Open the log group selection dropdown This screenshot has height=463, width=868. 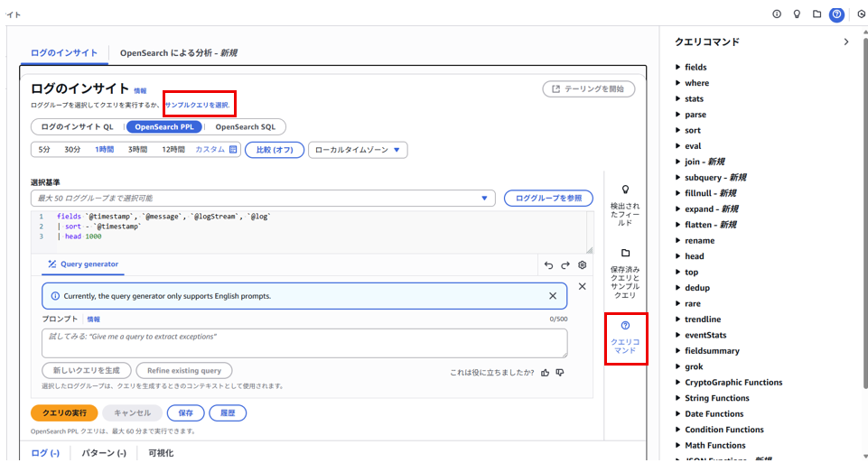click(x=263, y=198)
